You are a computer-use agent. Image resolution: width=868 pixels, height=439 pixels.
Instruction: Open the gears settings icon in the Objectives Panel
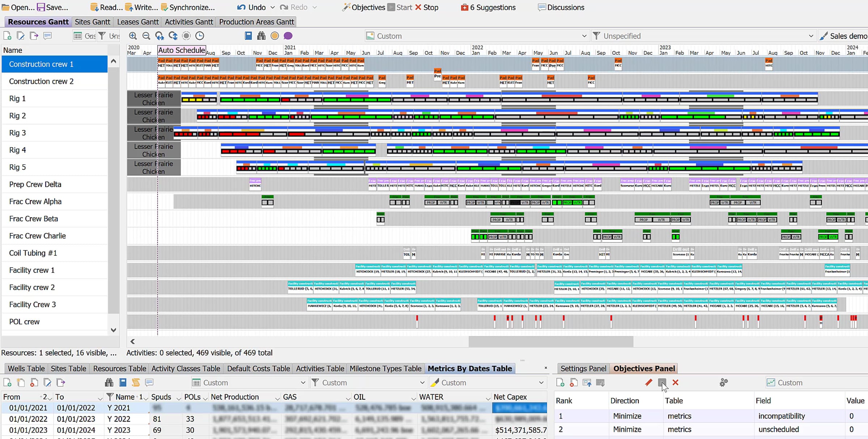point(724,382)
